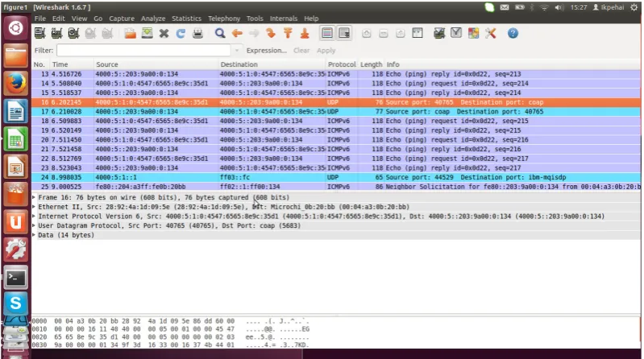This screenshot has height=359, width=644.
Task: Open the capture interfaces list icon
Action: [39, 33]
